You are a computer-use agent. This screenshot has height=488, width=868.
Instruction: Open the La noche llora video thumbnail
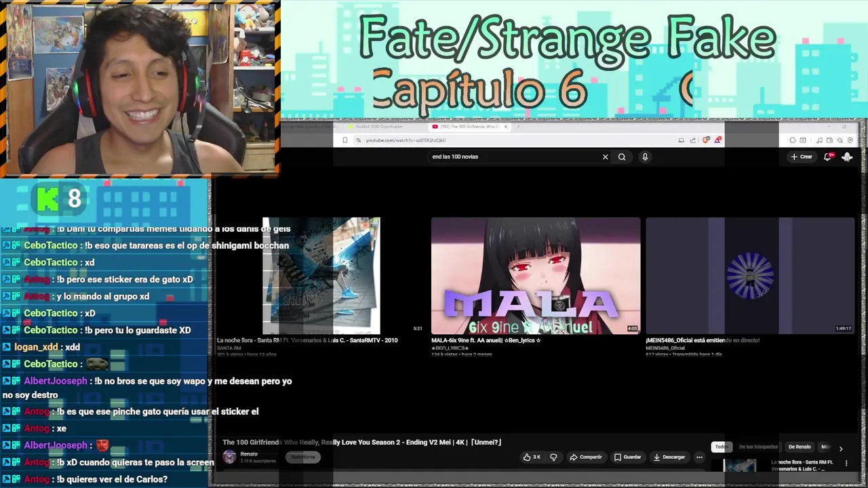321,276
